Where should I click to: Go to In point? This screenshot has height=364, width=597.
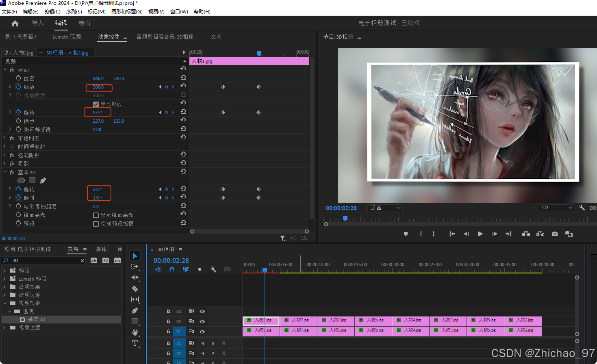click(x=452, y=234)
